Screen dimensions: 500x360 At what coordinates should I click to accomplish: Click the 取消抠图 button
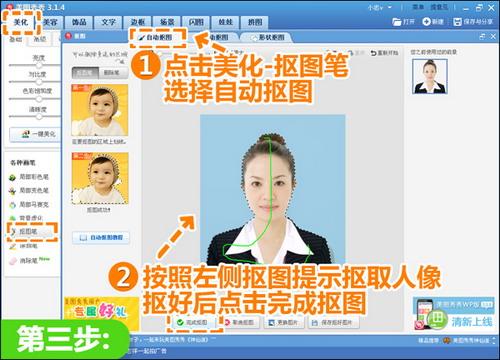pos(239,322)
